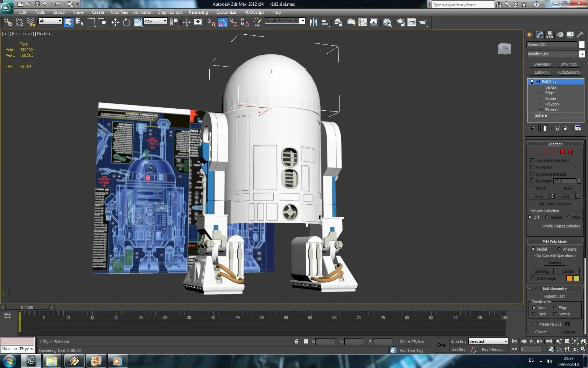Open the Material Editor
588x368 pixels.
coord(387,22)
